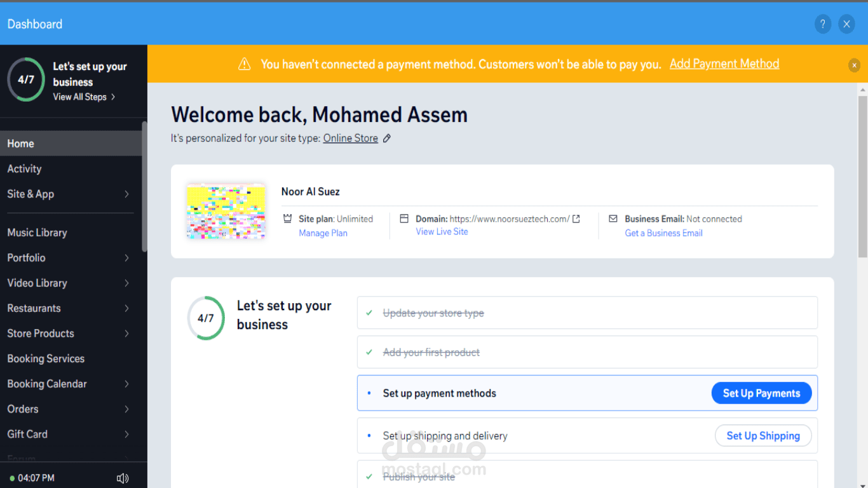Click the Noor Al Suez site thumbnail
The image size is (868, 488).
(x=226, y=212)
